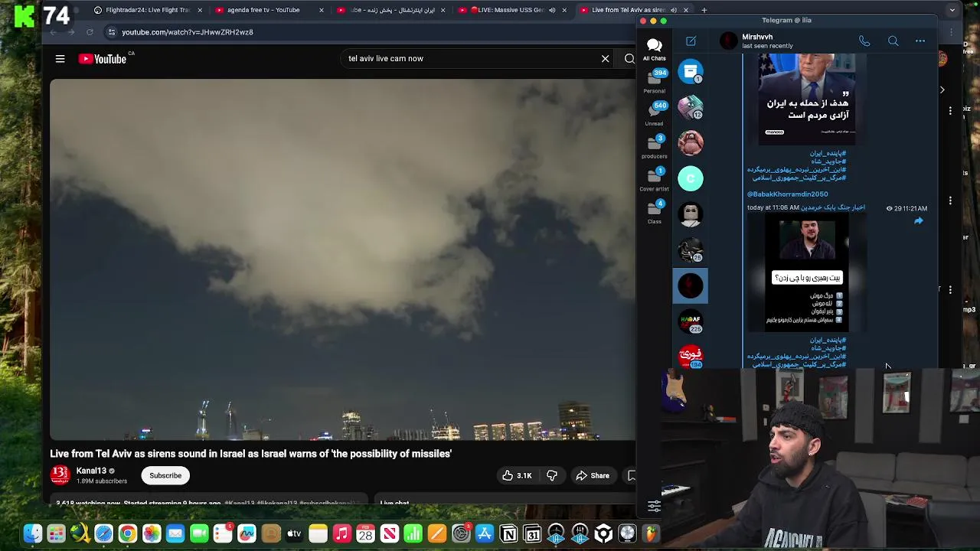Clear the YouTube search box text
This screenshot has height=551, width=980.
[605, 58]
